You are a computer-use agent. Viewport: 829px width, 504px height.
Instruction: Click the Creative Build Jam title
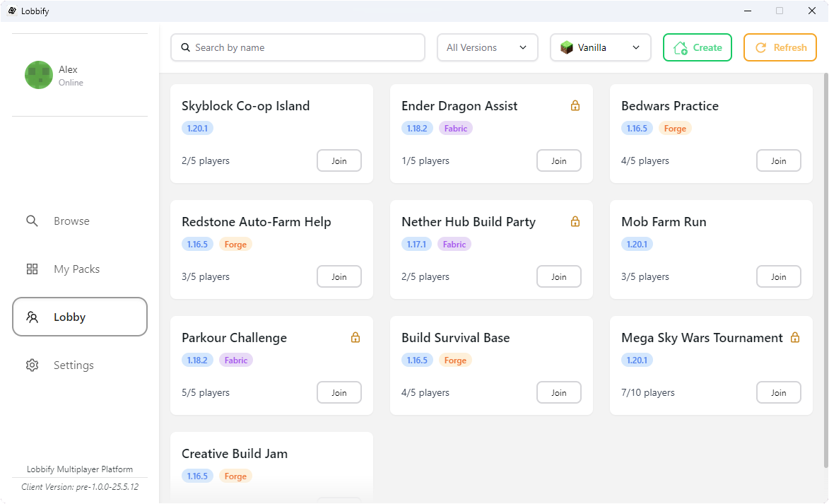point(235,454)
